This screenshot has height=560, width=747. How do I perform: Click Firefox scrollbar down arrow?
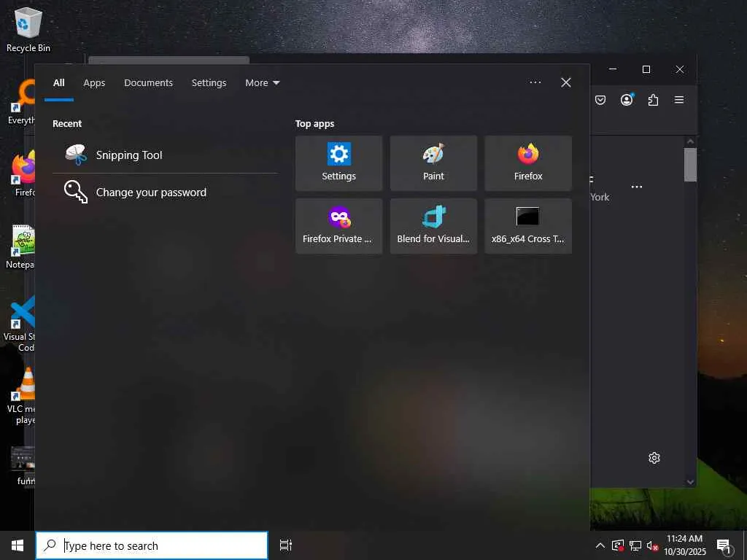pyautogui.click(x=690, y=481)
